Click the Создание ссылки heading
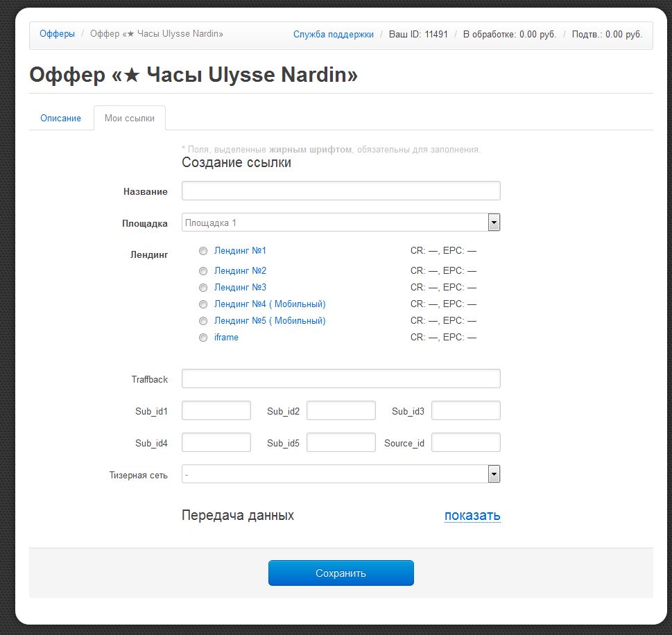This screenshot has width=672, height=635. pyautogui.click(x=236, y=162)
